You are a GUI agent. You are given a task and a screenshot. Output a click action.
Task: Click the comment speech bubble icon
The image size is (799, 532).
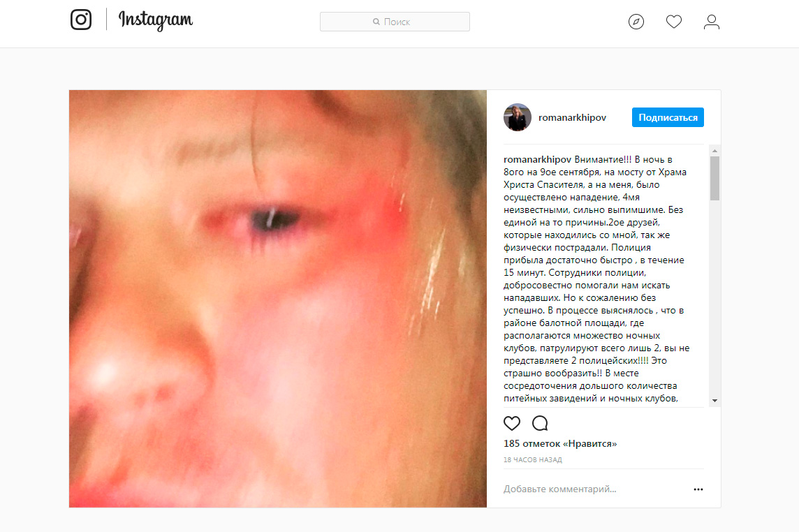pyautogui.click(x=540, y=423)
